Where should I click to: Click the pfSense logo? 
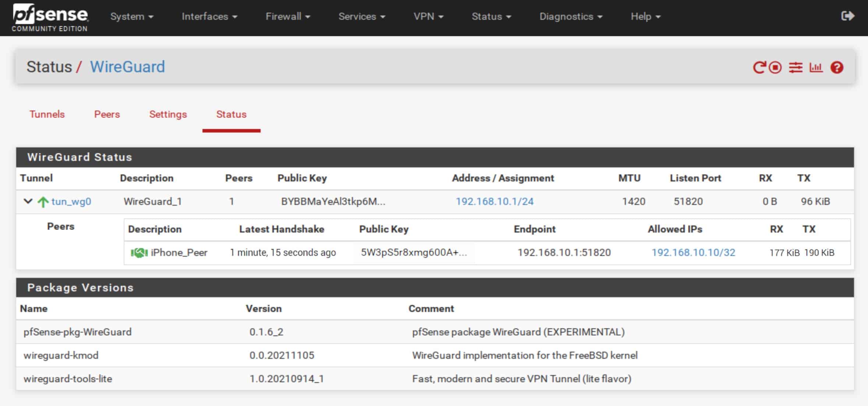pos(50,18)
